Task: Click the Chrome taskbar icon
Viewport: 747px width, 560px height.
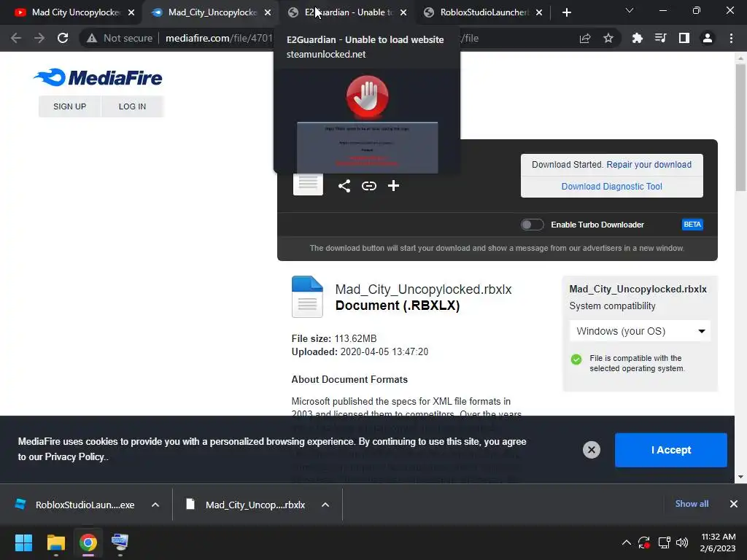Action: pyautogui.click(x=88, y=542)
